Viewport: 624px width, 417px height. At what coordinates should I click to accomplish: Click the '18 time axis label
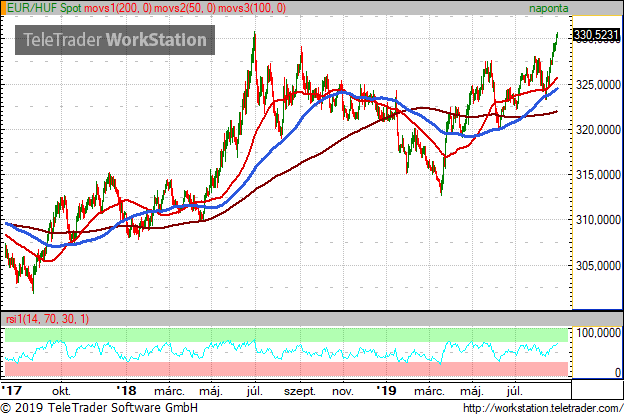127,391
